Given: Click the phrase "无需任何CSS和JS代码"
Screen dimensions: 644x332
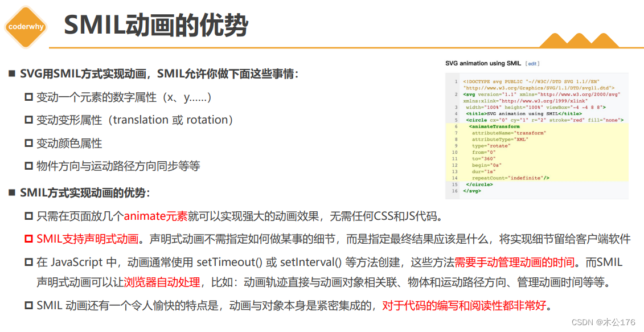Looking at the screenshot, I should pyautogui.click(x=384, y=216).
